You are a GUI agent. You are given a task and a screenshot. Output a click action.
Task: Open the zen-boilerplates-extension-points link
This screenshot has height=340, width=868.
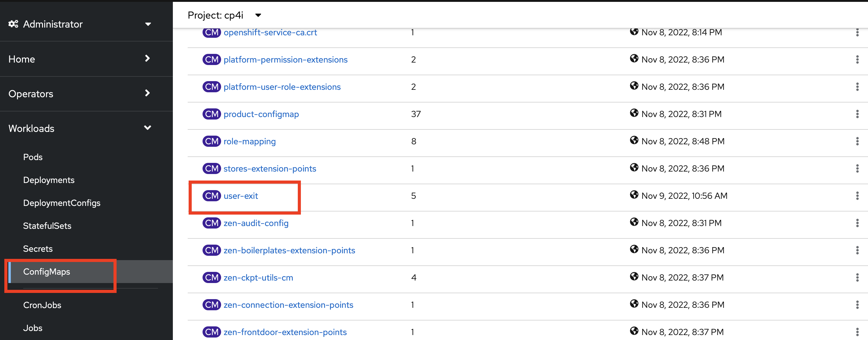289,250
